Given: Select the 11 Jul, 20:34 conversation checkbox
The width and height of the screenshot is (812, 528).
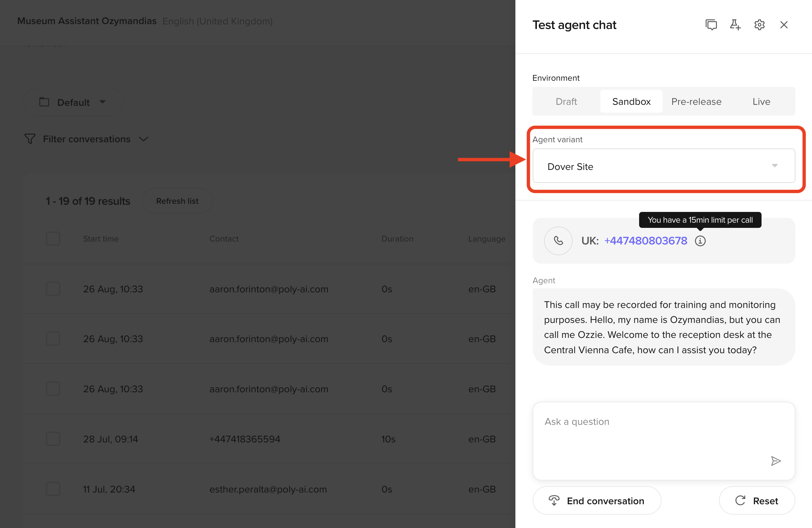Looking at the screenshot, I should coord(53,489).
